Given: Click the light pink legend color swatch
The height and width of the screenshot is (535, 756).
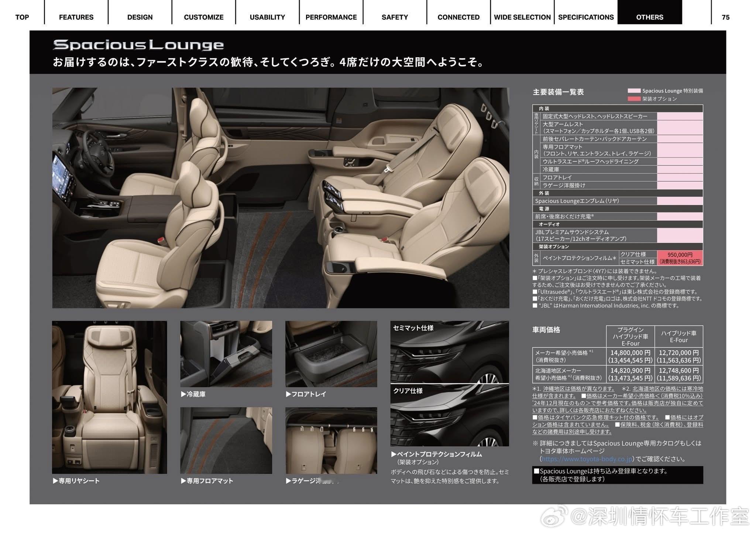Looking at the screenshot, I should click(634, 91).
